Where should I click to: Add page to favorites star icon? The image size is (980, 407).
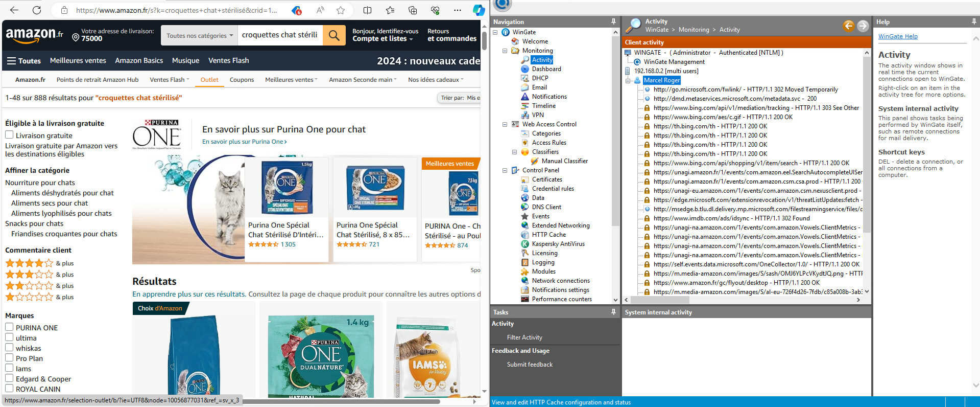[341, 10]
